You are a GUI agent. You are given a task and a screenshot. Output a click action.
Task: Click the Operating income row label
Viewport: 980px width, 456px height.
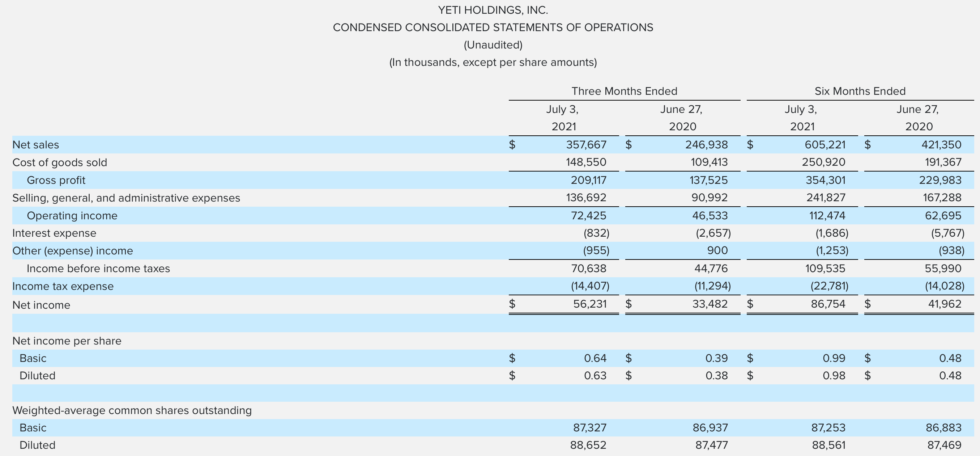pyautogui.click(x=72, y=215)
